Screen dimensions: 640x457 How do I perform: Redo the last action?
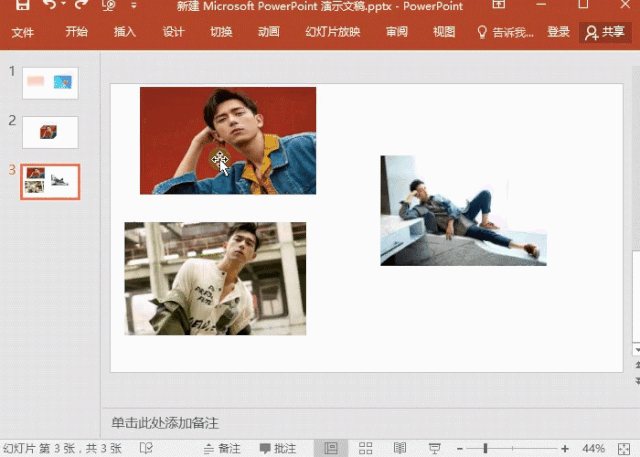[x=81, y=4]
